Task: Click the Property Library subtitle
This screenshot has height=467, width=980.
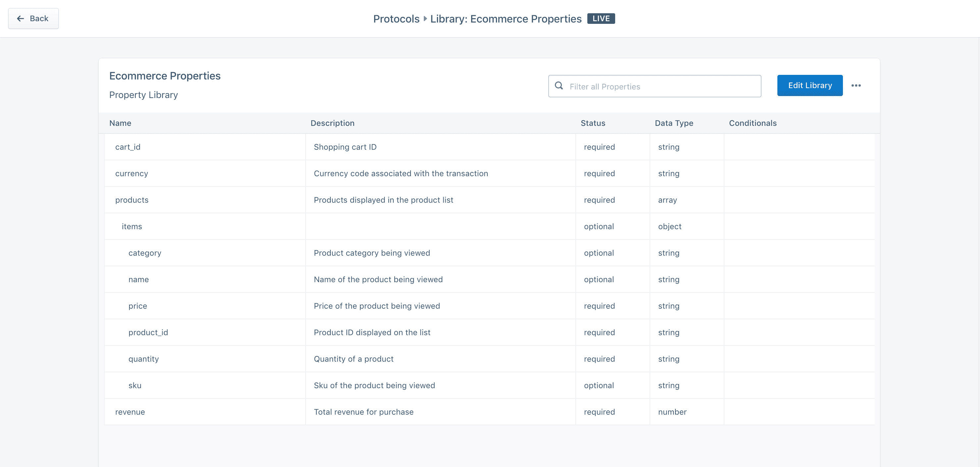Action: tap(143, 95)
